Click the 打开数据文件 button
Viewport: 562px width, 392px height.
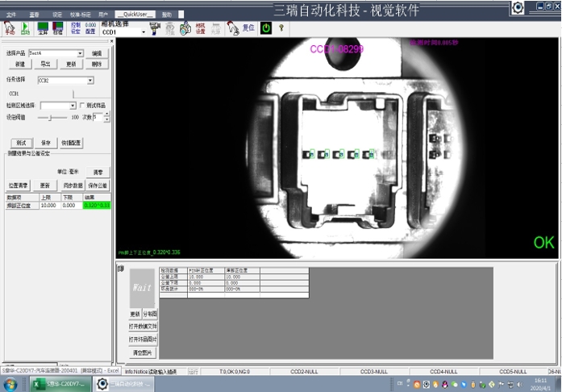[x=144, y=327]
